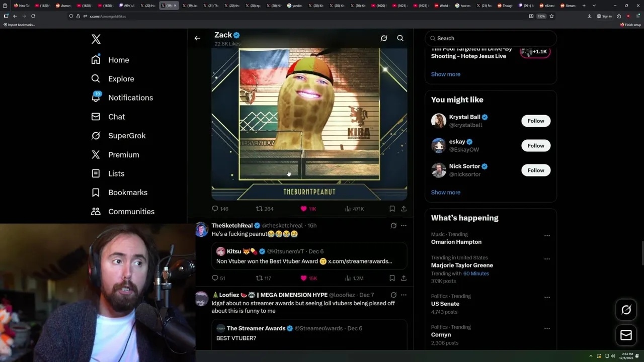Click browser reload button
644x362 pixels.
tap(33, 16)
